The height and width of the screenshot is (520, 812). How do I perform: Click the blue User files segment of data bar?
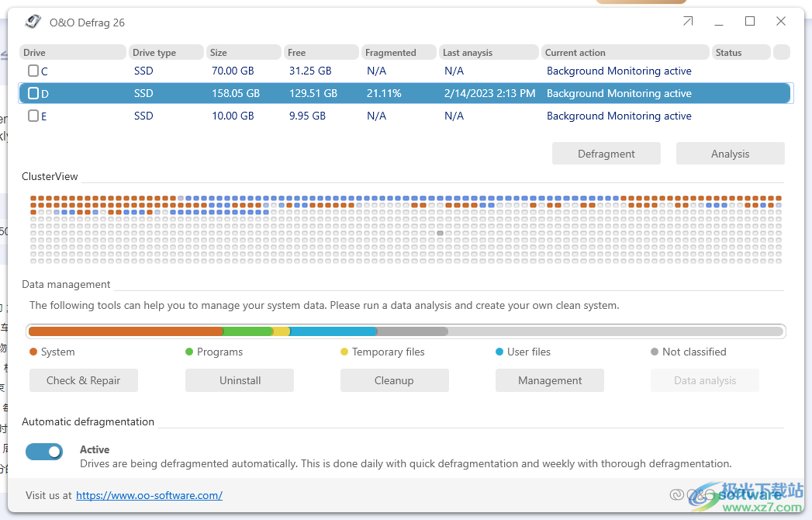[x=333, y=331]
